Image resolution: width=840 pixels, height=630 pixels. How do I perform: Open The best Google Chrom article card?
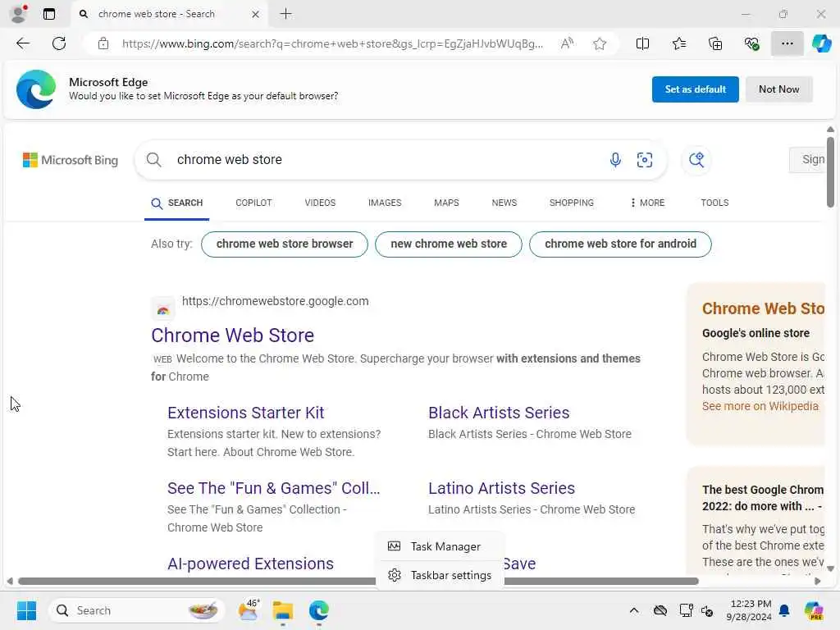[x=764, y=498]
